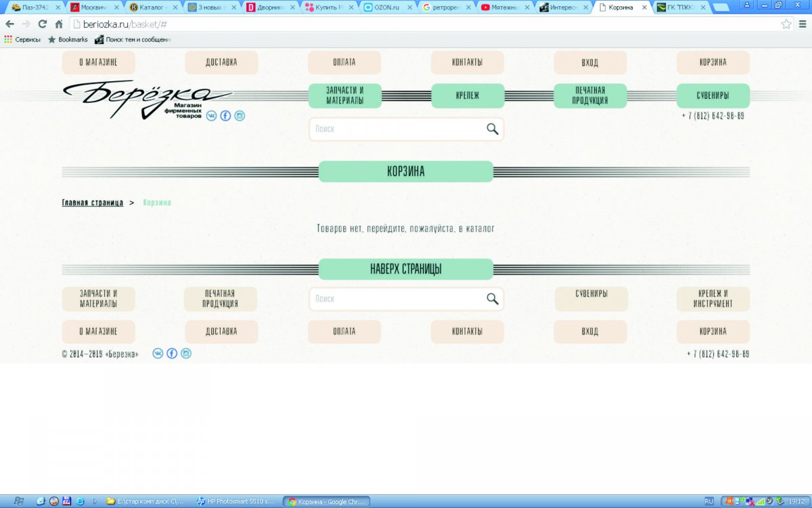Click the НАВЕРХ СТРАНИЦЫ button
812x508 pixels.
(x=406, y=269)
